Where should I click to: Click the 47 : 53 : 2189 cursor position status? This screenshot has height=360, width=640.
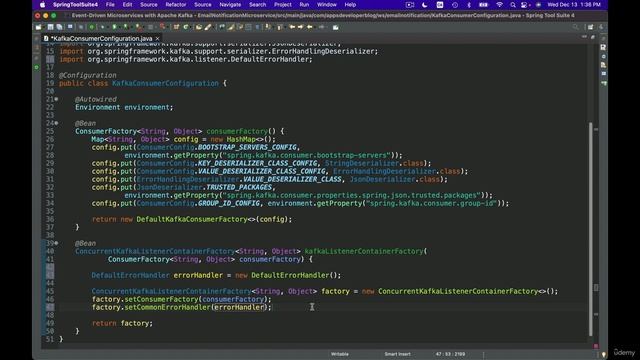(450, 354)
